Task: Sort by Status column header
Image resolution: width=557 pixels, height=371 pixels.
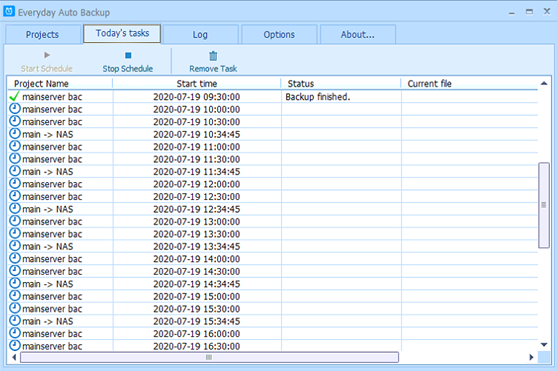Action: (x=341, y=84)
